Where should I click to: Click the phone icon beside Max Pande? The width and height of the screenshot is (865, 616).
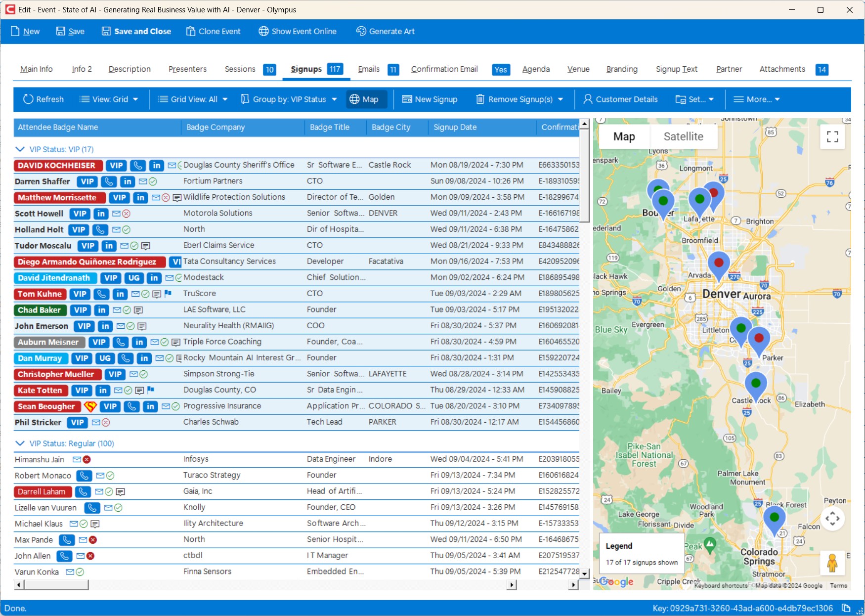tap(67, 540)
